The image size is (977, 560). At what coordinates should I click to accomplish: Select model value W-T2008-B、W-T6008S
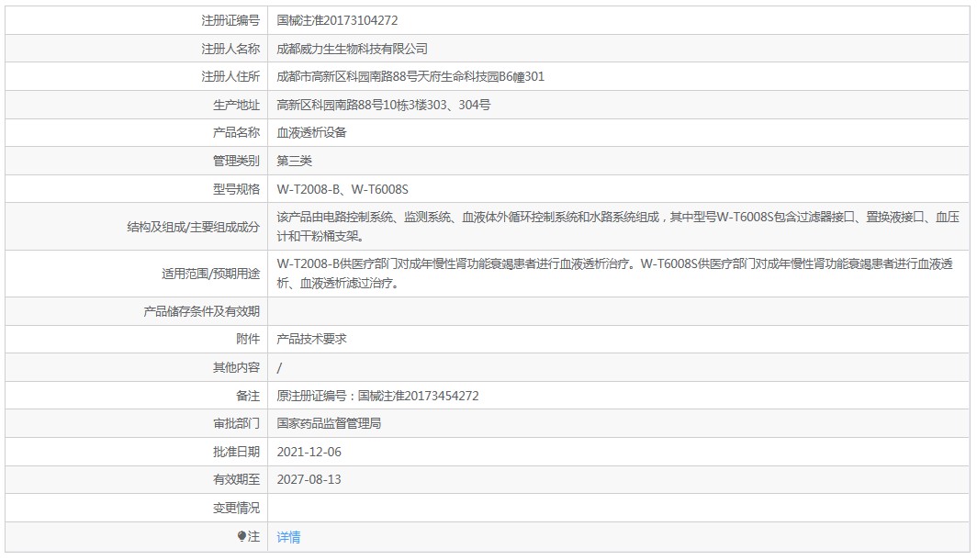click(x=343, y=189)
